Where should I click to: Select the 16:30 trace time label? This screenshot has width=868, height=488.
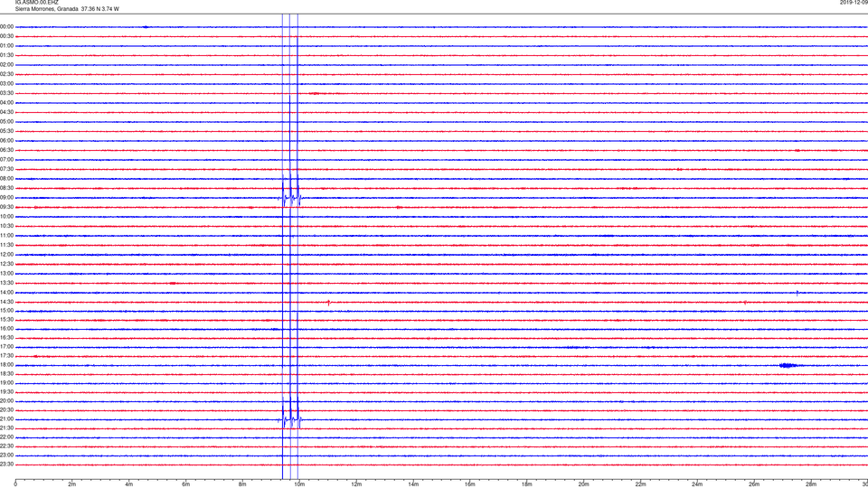point(6,337)
